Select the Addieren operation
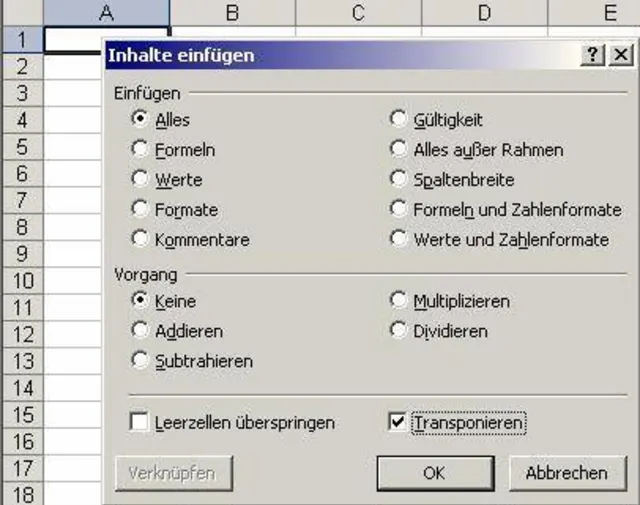The height and width of the screenshot is (505, 640). (141, 330)
